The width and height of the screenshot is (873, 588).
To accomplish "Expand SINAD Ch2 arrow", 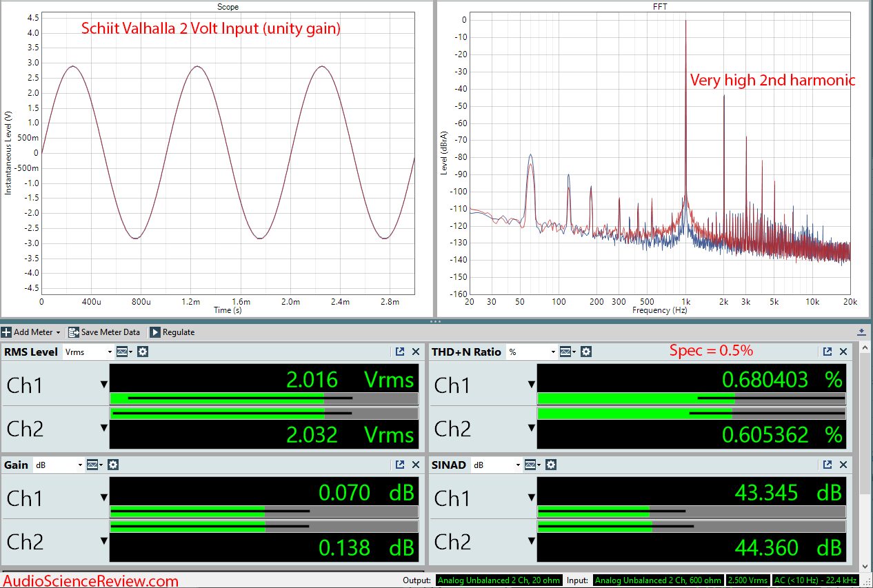I will 532,542.
